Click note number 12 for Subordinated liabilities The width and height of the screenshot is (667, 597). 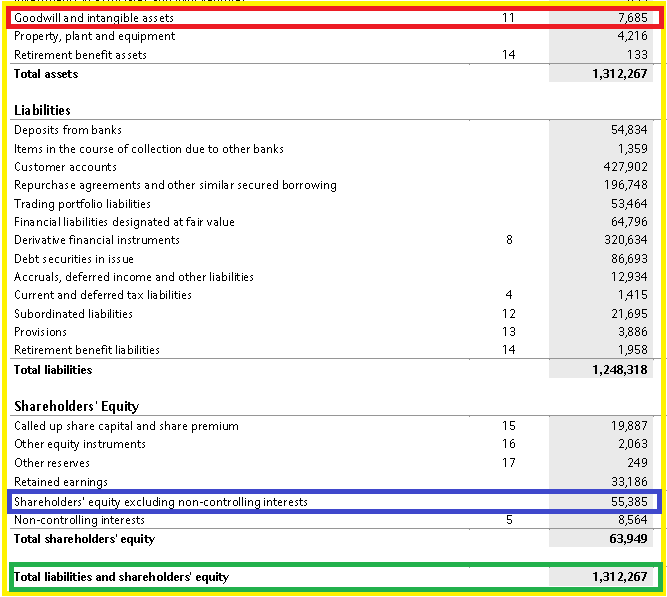pos(509,314)
